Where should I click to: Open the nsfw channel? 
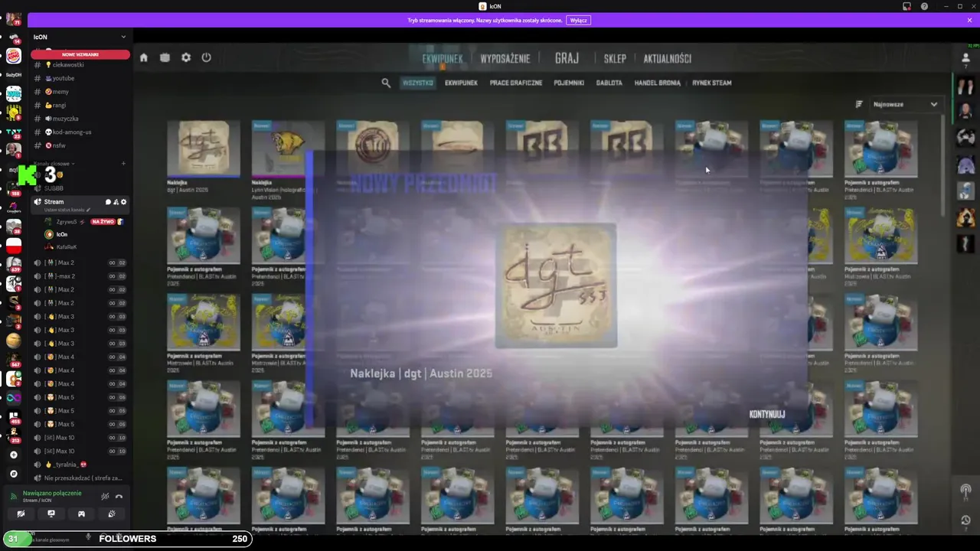pyautogui.click(x=80, y=145)
